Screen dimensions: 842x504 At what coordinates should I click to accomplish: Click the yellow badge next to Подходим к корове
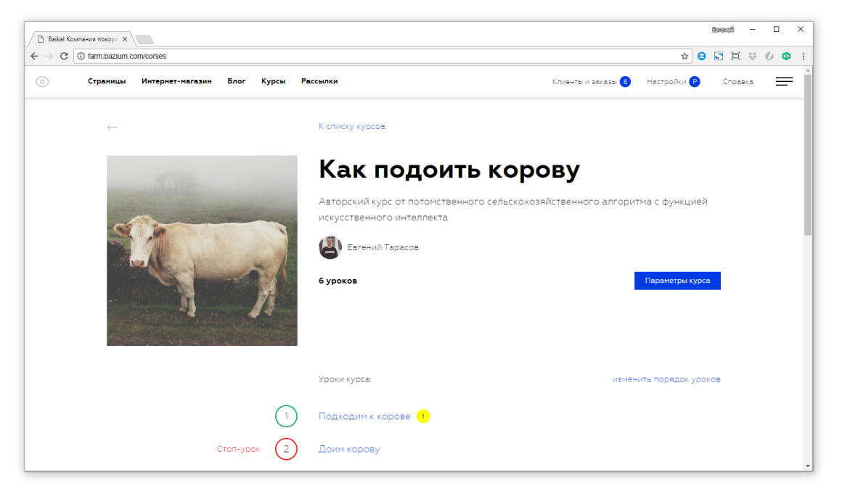pyautogui.click(x=423, y=416)
